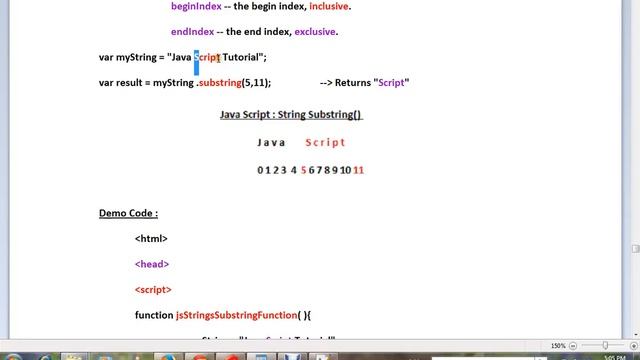The width and height of the screenshot is (640, 360).
Task: Click the red index number 11
Action: (358, 170)
